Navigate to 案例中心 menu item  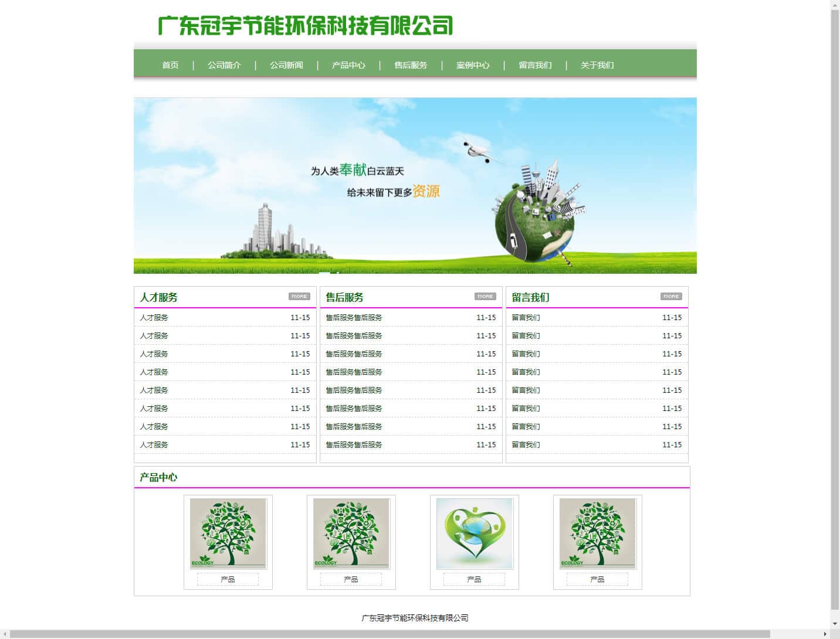pyautogui.click(x=473, y=65)
